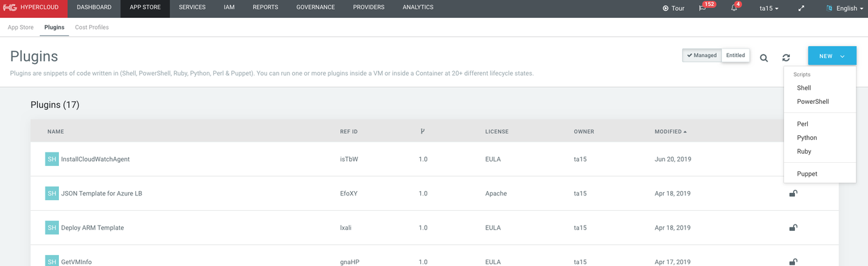Open the flagged messages icon showing 152
The image size is (868, 266).
coord(703,8)
